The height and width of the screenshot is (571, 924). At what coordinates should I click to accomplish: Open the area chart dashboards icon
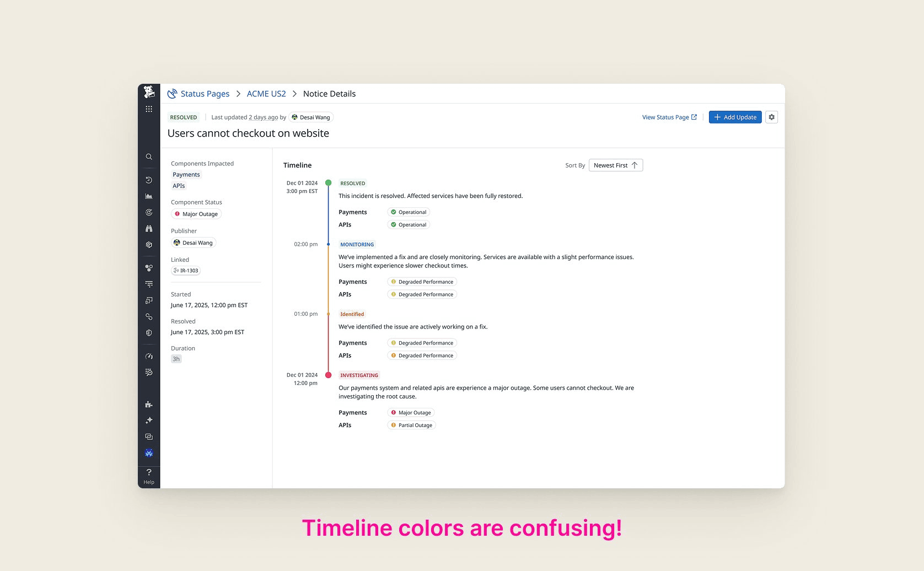point(149,196)
